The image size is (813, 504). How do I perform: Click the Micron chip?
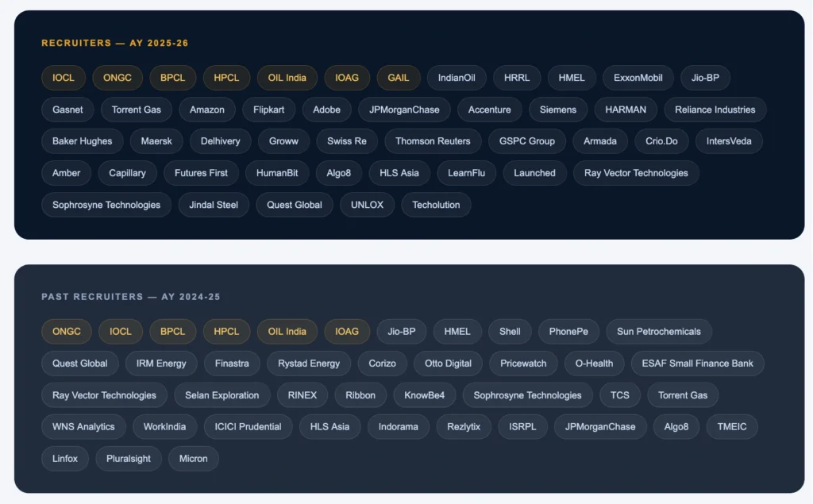coord(194,459)
